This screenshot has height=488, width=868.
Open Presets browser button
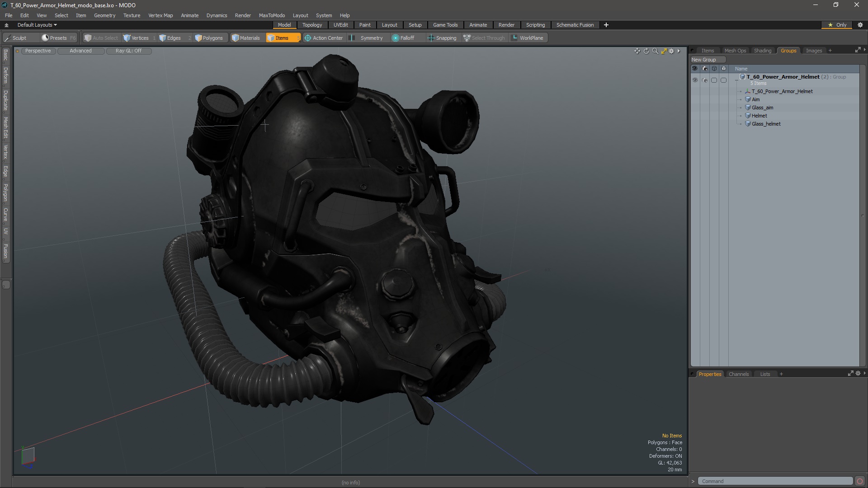(x=58, y=38)
